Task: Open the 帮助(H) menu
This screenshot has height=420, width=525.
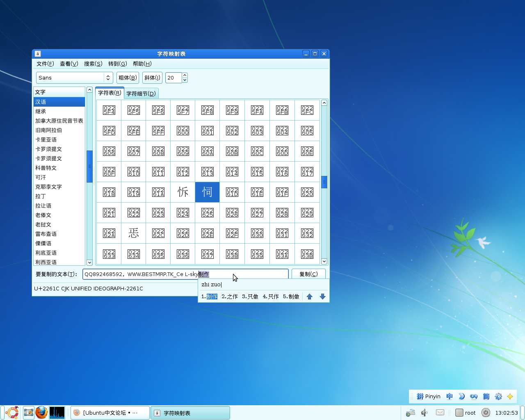Action: coord(142,64)
